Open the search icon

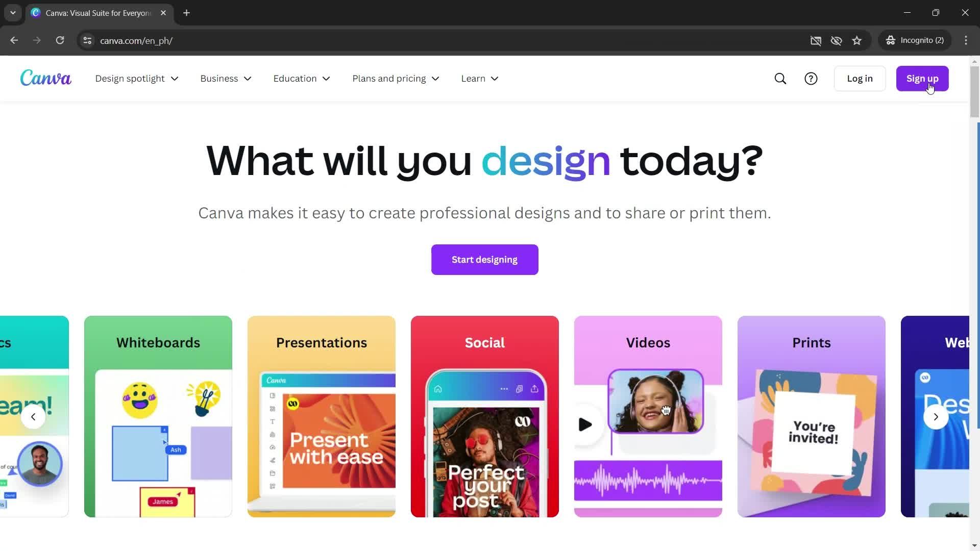780,78
